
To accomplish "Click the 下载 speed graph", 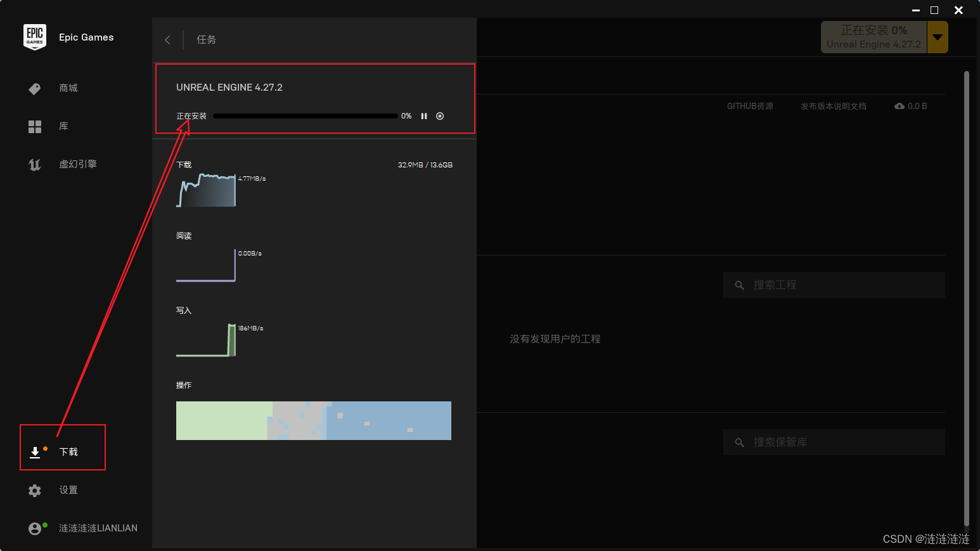I will [x=206, y=190].
